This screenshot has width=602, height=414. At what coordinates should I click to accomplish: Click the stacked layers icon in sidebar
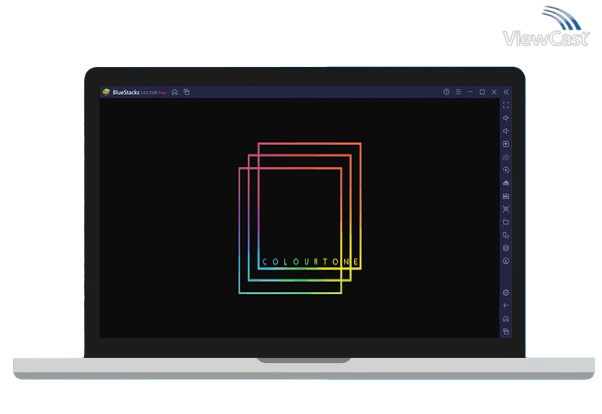(x=506, y=248)
